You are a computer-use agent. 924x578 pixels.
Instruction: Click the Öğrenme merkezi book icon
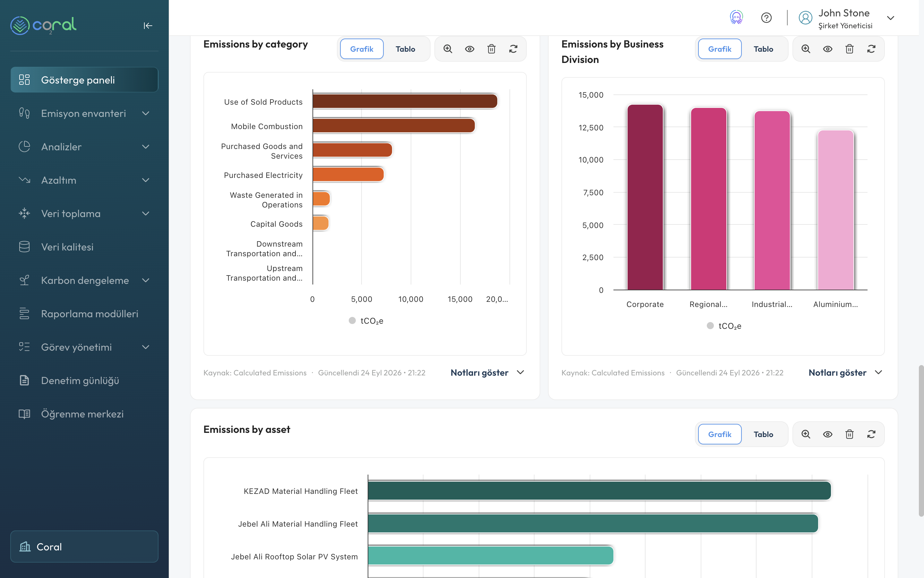point(24,414)
